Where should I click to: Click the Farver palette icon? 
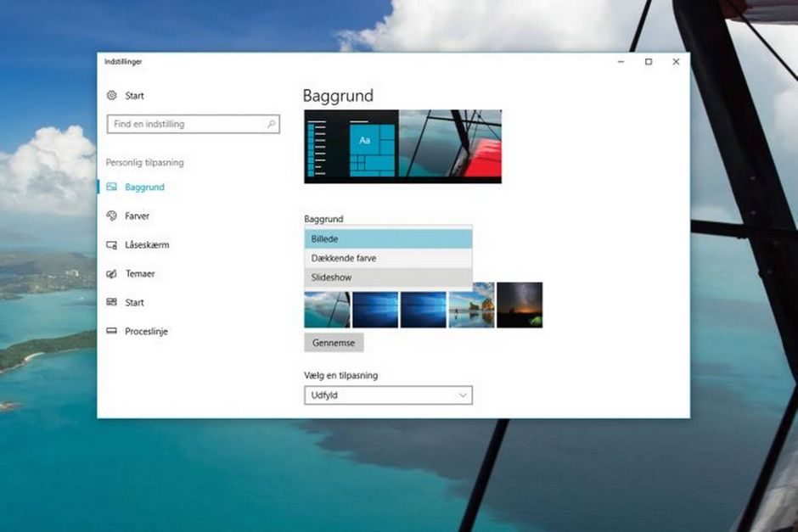pos(112,216)
